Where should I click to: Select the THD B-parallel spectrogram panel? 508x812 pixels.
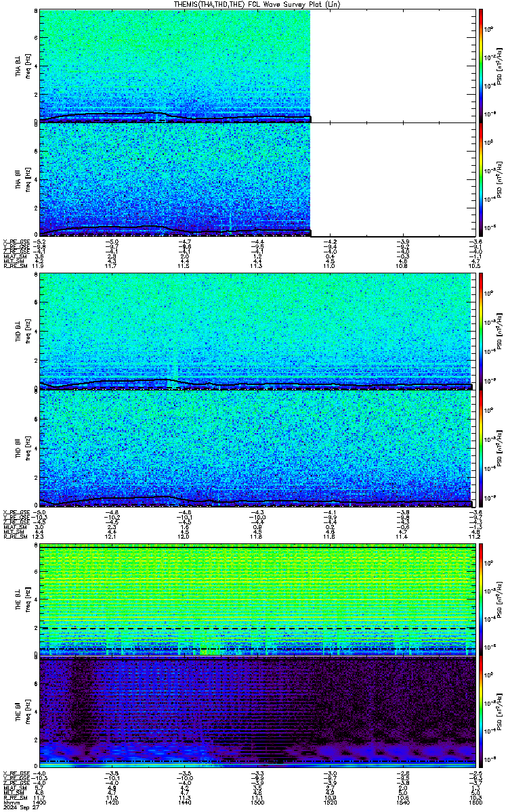pos(256,448)
